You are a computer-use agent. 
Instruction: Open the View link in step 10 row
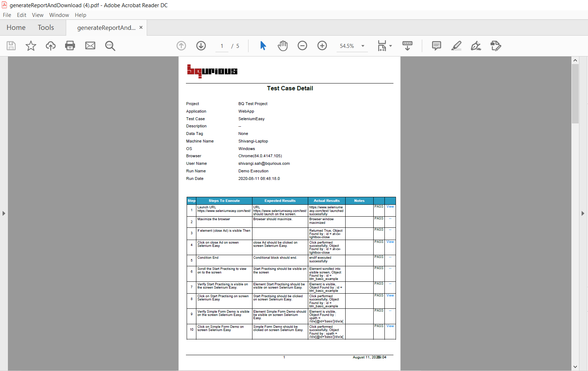coord(390,326)
